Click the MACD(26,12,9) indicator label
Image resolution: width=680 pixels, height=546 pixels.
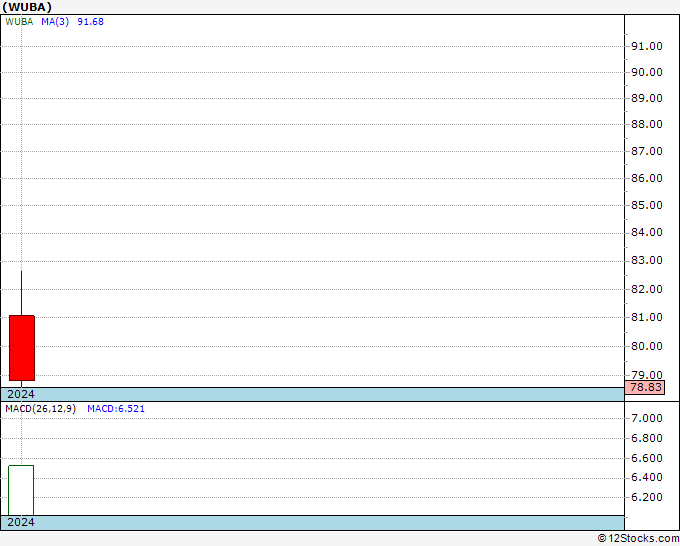point(40,409)
